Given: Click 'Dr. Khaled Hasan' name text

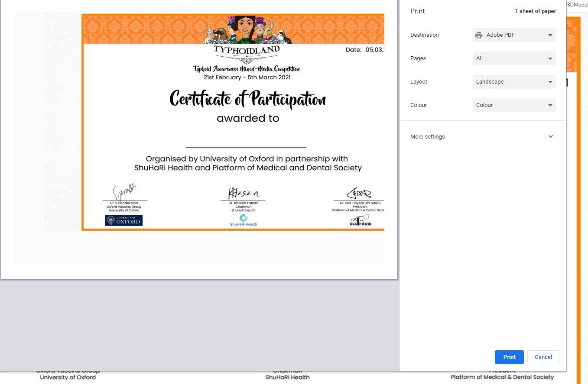Looking at the screenshot, I should tap(244, 203).
